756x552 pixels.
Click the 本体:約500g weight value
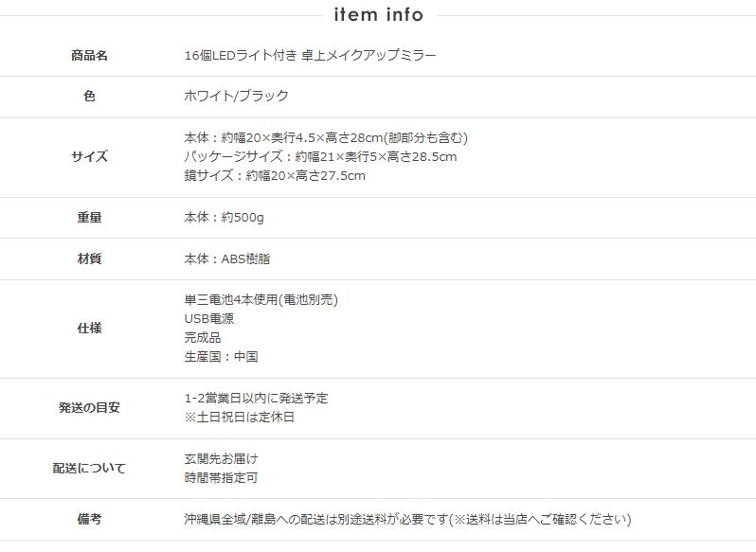tap(224, 218)
